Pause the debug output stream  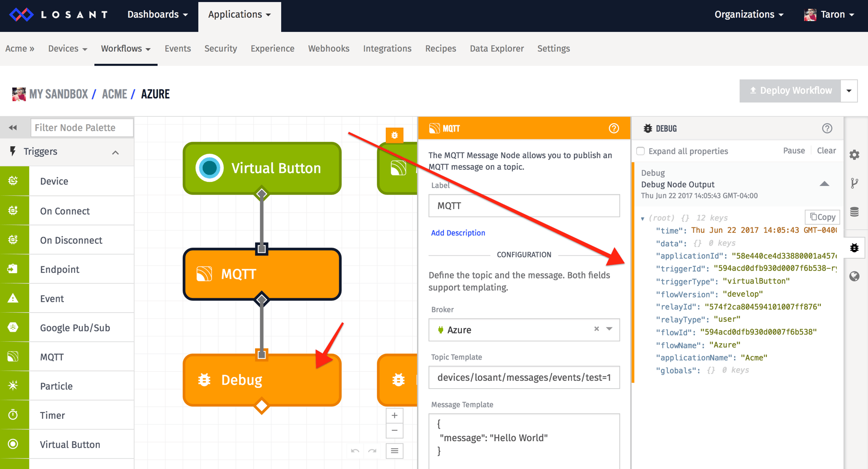[x=794, y=150]
